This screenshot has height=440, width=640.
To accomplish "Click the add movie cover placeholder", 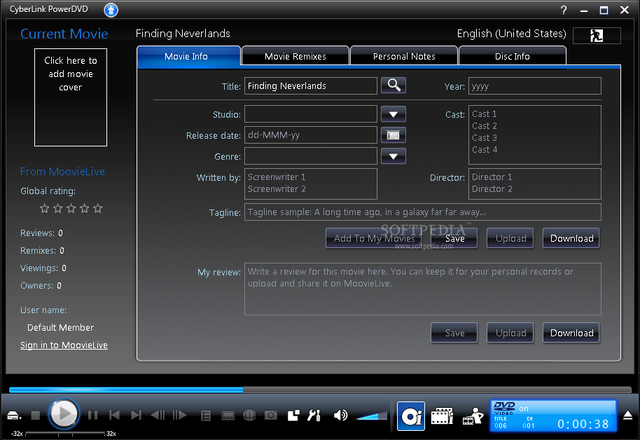I will (71, 97).
